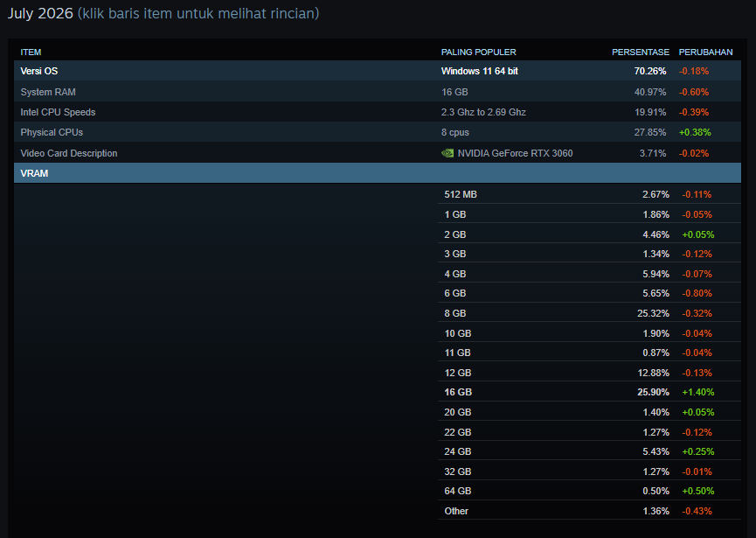Click the 512 MB VRAM row
The height and width of the screenshot is (538, 756).
coord(589,194)
